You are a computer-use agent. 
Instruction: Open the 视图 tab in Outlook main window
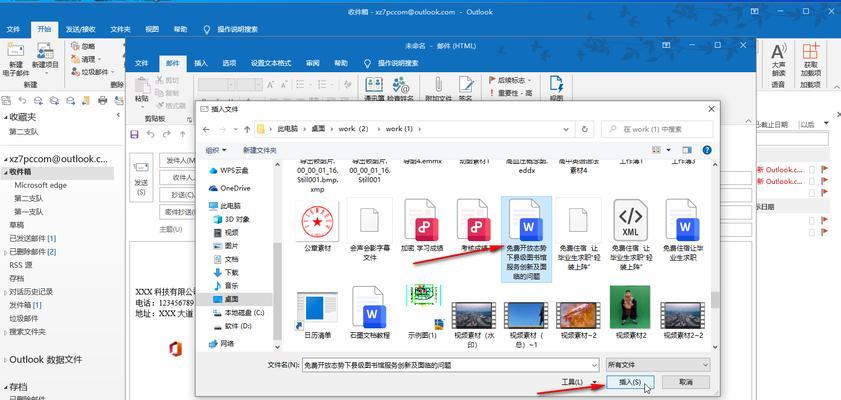coord(152,29)
